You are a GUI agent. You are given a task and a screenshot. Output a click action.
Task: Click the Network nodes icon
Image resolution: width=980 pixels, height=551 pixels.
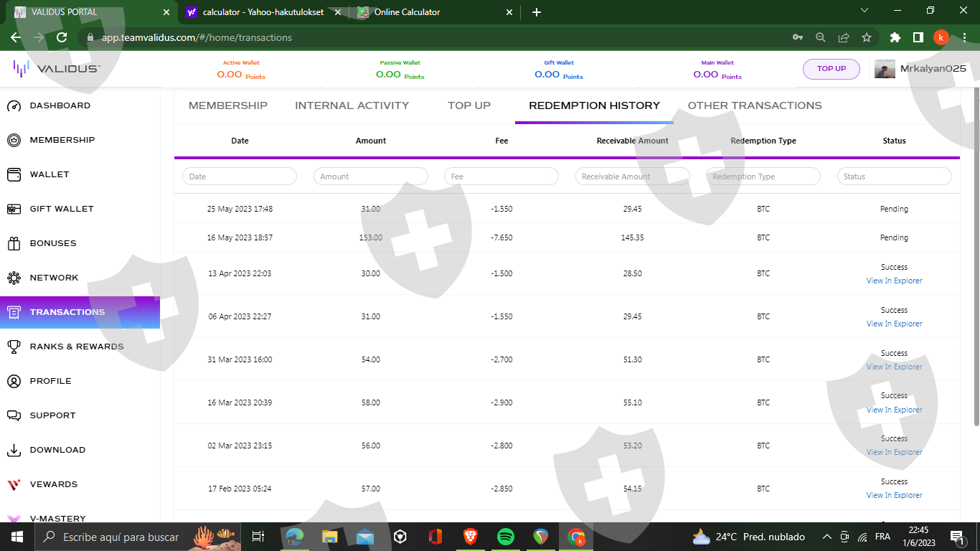point(14,278)
